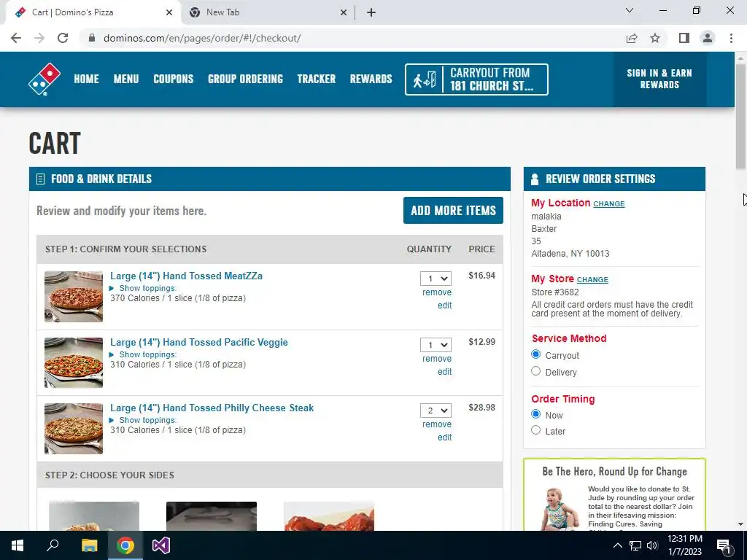Click the volume speaker tray icon

pos(652,545)
